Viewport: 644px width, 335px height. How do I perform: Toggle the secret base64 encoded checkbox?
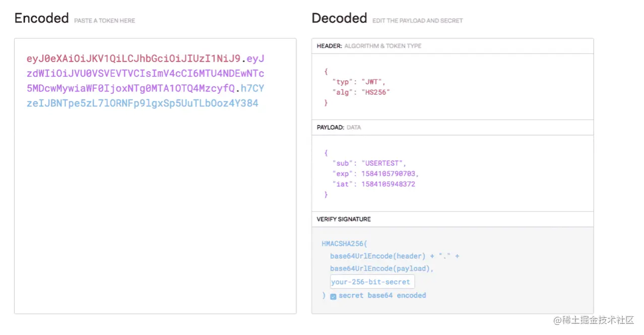coord(333,296)
